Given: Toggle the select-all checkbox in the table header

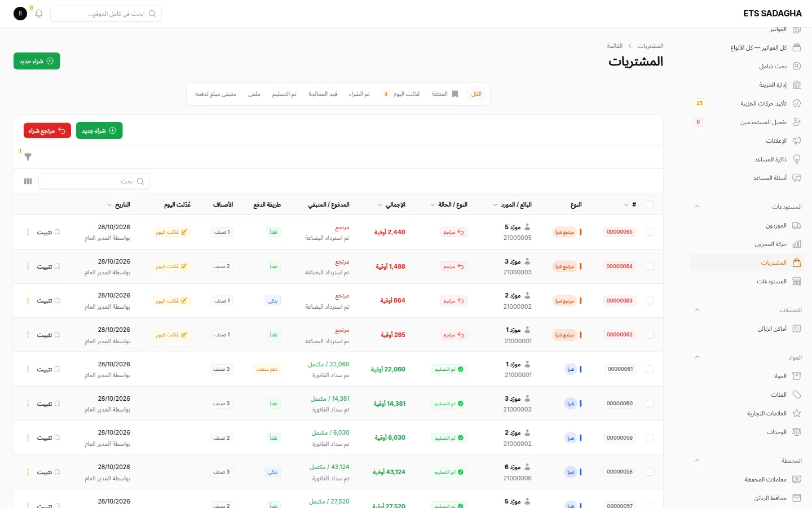Looking at the screenshot, I should tap(650, 205).
